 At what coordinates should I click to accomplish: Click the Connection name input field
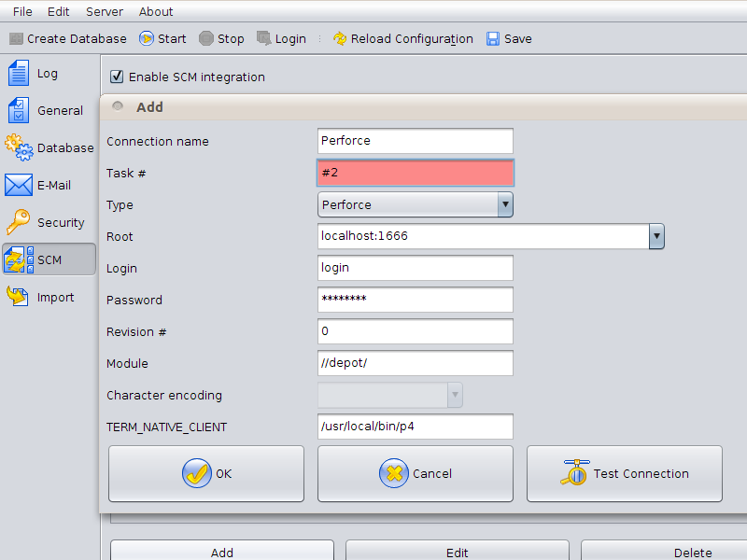click(x=416, y=141)
